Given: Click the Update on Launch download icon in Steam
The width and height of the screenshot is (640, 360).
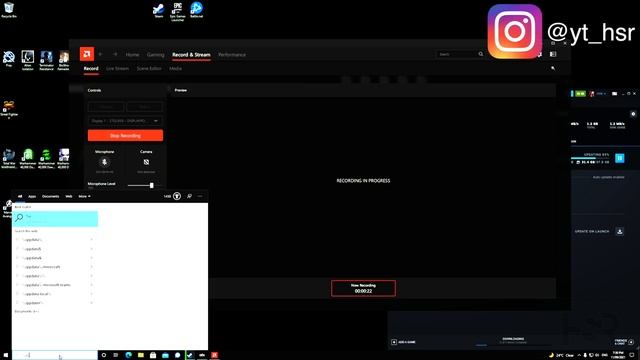Looking at the screenshot, I should click(620, 231).
